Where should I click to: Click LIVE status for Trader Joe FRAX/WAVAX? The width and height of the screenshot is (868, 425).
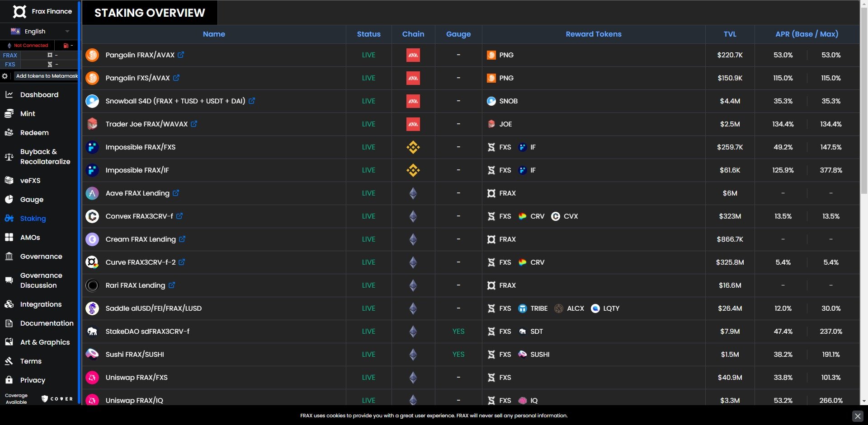click(x=368, y=124)
